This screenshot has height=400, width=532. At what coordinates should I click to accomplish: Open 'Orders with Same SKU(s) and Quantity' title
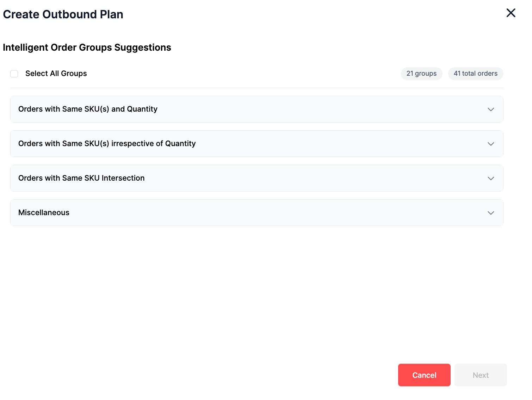click(88, 109)
